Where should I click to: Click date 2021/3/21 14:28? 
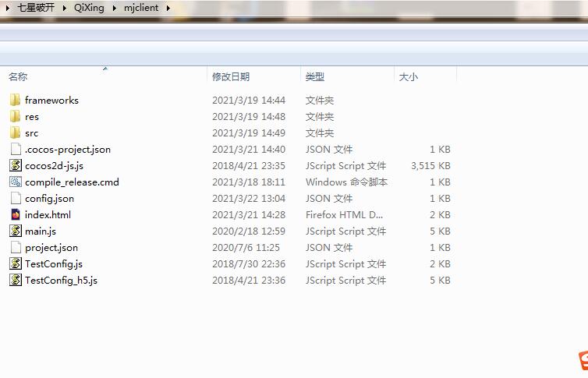[249, 214]
